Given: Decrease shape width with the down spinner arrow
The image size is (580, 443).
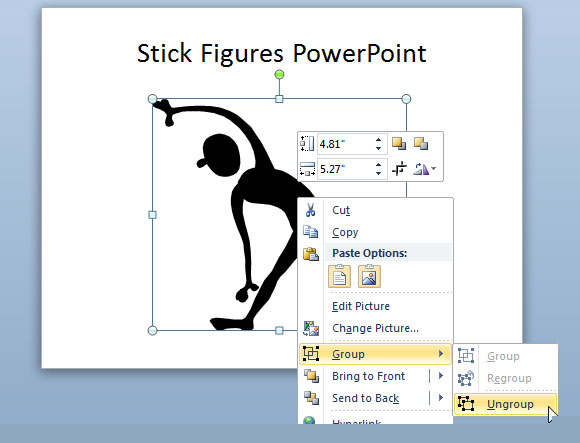Looking at the screenshot, I should click(378, 173).
